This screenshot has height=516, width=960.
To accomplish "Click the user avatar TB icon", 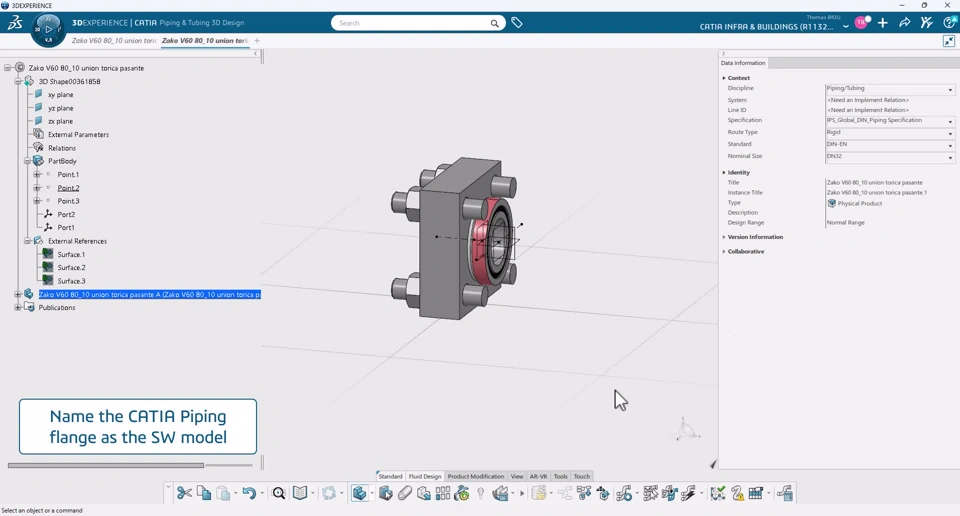I will pos(861,23).
